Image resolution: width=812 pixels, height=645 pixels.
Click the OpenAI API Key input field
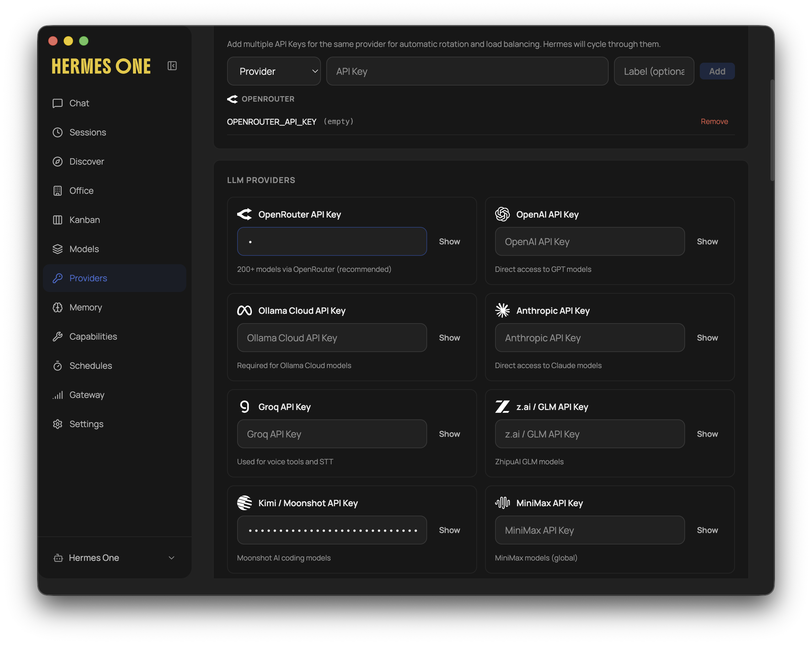tap(590, 242)
